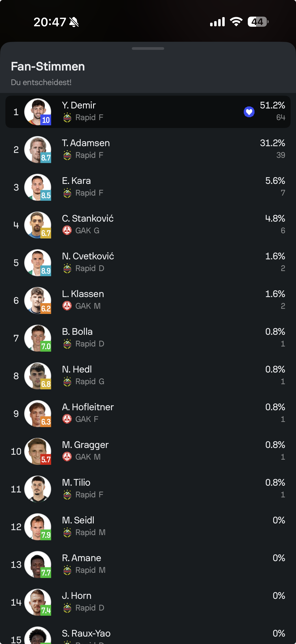Tap T. Adamsen's avatar with 8.7 rating

[x=38, y=150]
